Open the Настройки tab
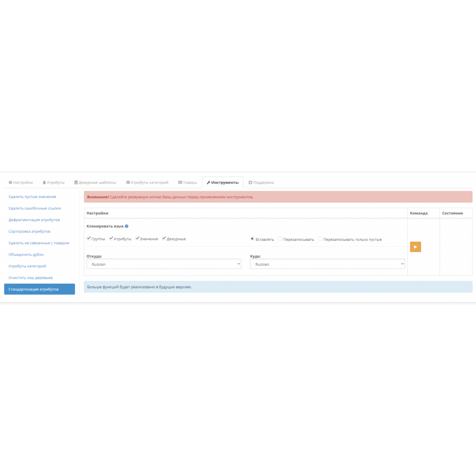 click(x=21, y=183)
